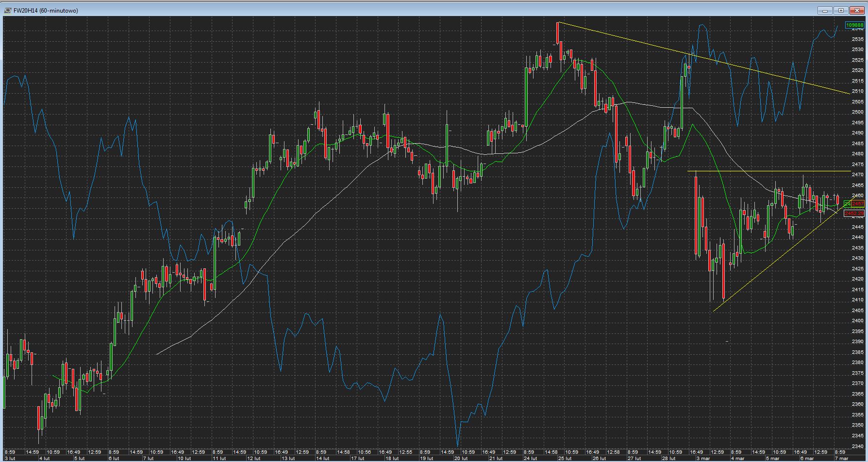This screenshot has height=462, width=868.
Task: Maximize the FW20H14 chart window
Action: pos(841,10)
